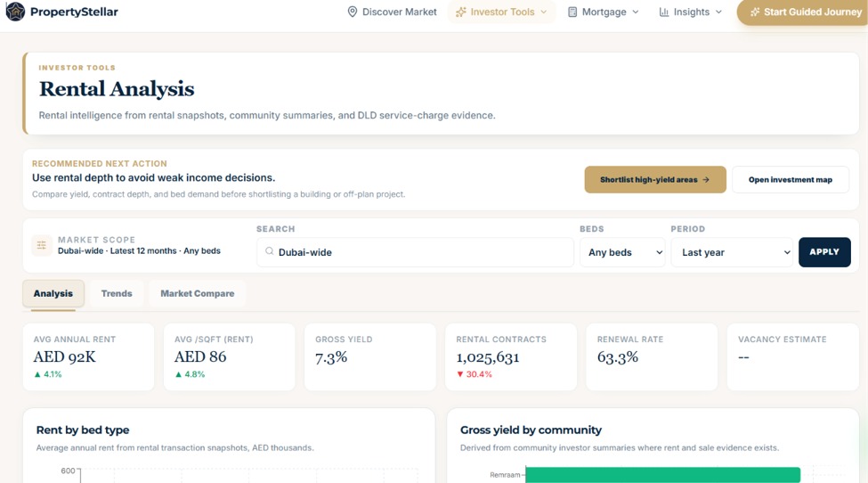The image size is (868, 483).
Task: Click the Gross yield by community title
Action: click(531, 430)
